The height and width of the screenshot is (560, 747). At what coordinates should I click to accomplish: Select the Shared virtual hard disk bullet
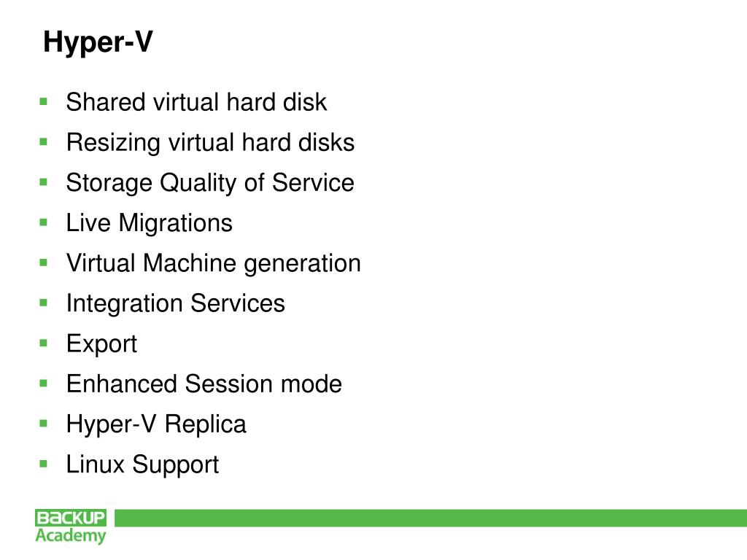196,102
